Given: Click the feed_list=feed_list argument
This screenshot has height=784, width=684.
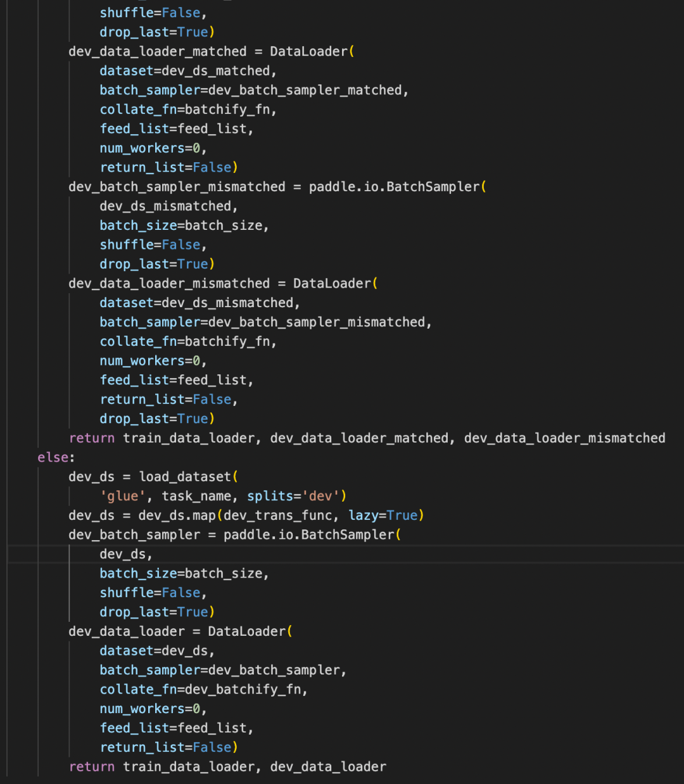Looking at the screenshot, I should pos(175,728).
